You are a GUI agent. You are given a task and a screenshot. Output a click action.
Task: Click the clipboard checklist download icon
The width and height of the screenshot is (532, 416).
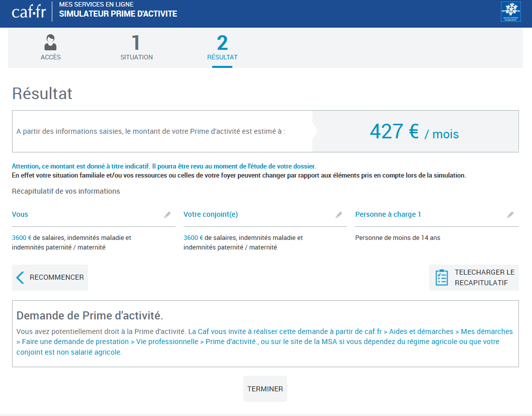click(x=442, y=278)
